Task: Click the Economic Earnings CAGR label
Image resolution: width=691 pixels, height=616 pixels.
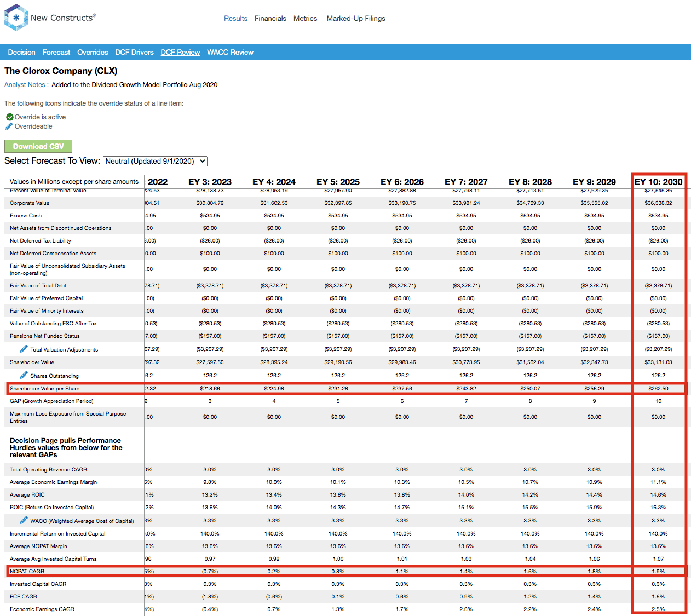Action: [42, 609]
